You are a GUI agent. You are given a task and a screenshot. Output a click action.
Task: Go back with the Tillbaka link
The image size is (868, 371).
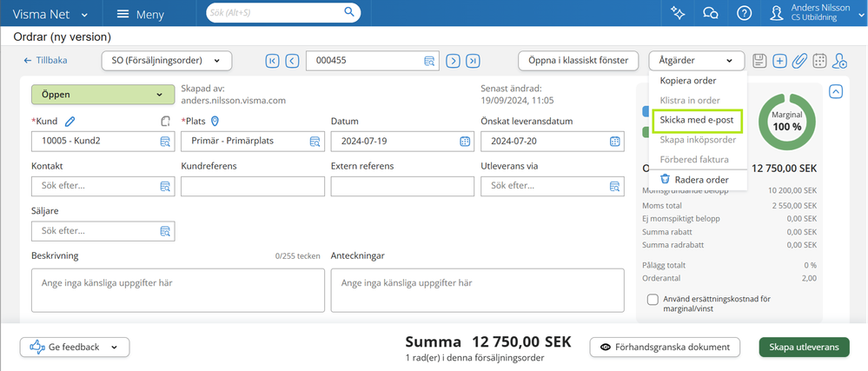coord(45,60)
